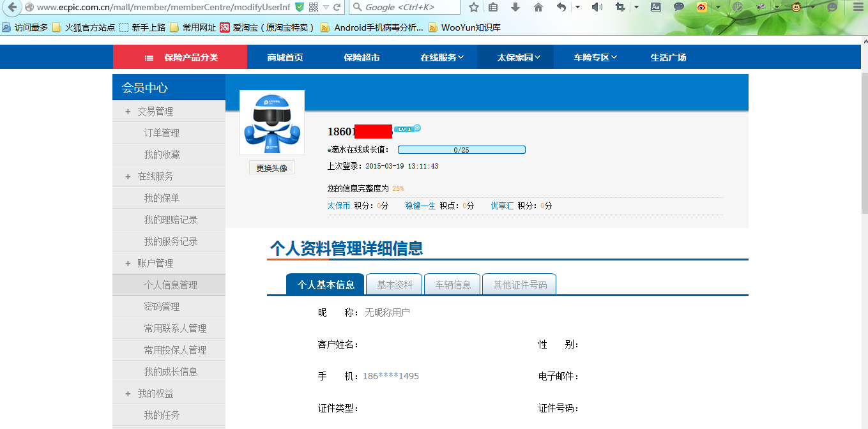Click the LV1 level badge icon
The height and width of the screenshot is (429, 868).
[x=407, y=128]
